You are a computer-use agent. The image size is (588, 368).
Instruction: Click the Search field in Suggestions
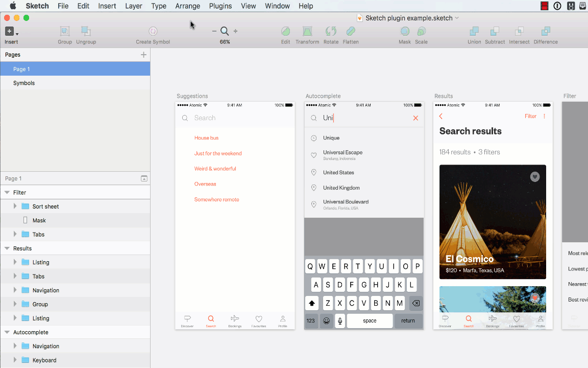pos(235,118)
